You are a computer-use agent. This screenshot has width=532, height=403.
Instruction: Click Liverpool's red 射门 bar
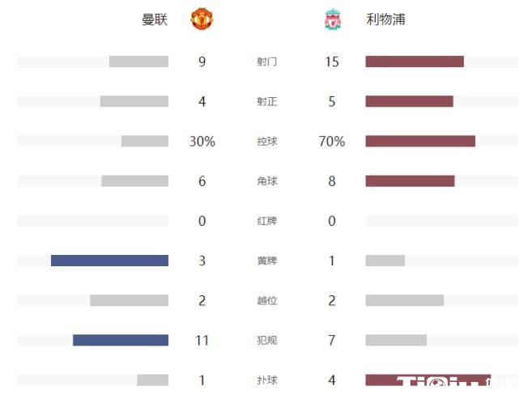pyautogui.click(x=415, y=62)
